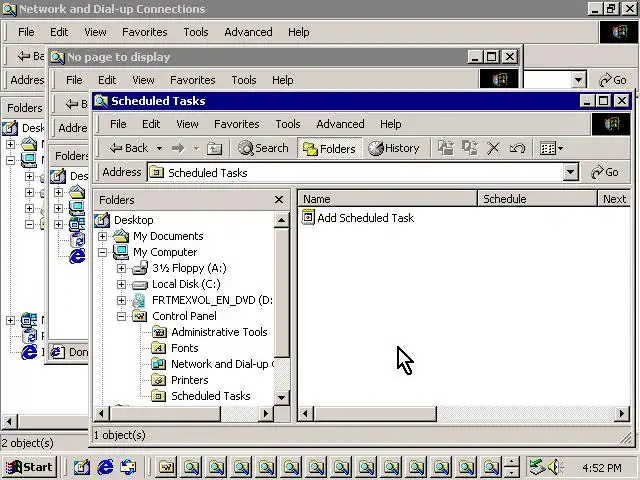Open the Search pane in Scheduled Tasks

click(263, 148)
